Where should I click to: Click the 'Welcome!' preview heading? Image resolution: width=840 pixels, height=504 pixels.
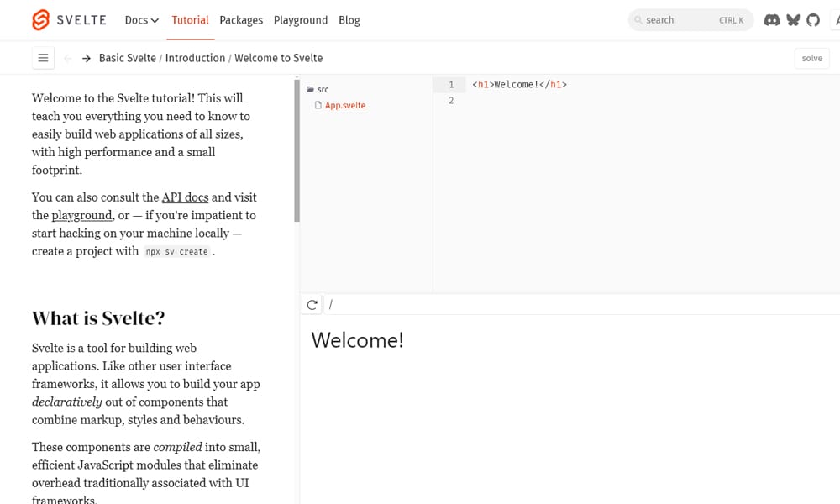pyautogui.click(x=357, y=340)
